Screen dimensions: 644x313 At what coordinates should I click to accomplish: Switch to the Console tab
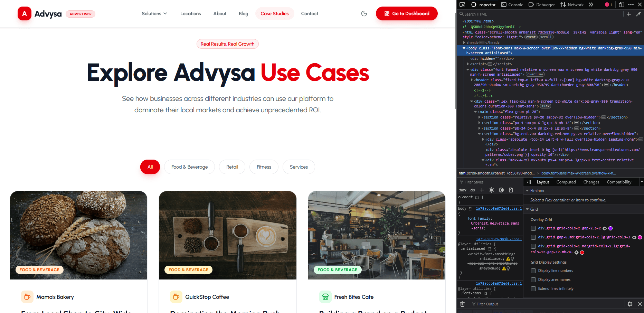(512, 4)
